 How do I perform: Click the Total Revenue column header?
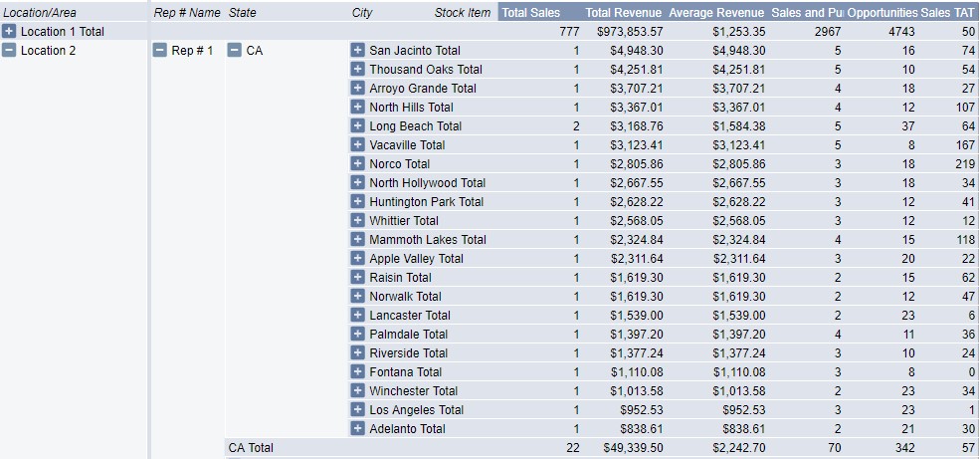(624, 12)
